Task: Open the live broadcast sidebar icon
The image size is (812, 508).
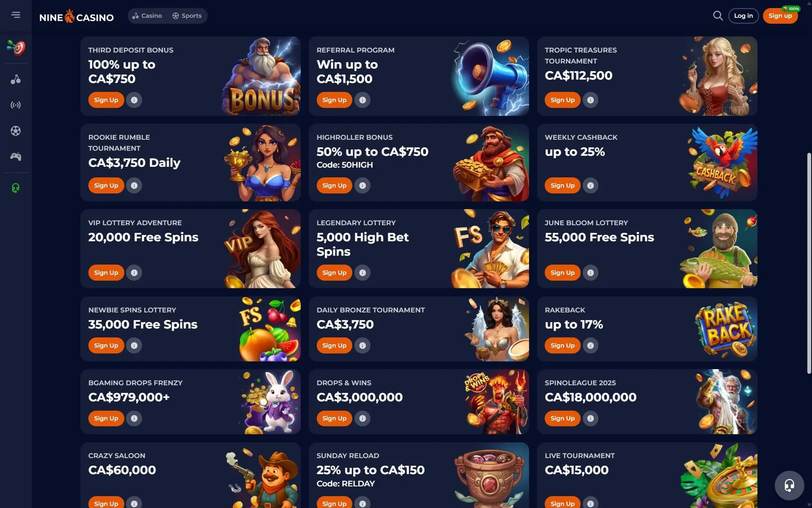Action: coord(16,105)
